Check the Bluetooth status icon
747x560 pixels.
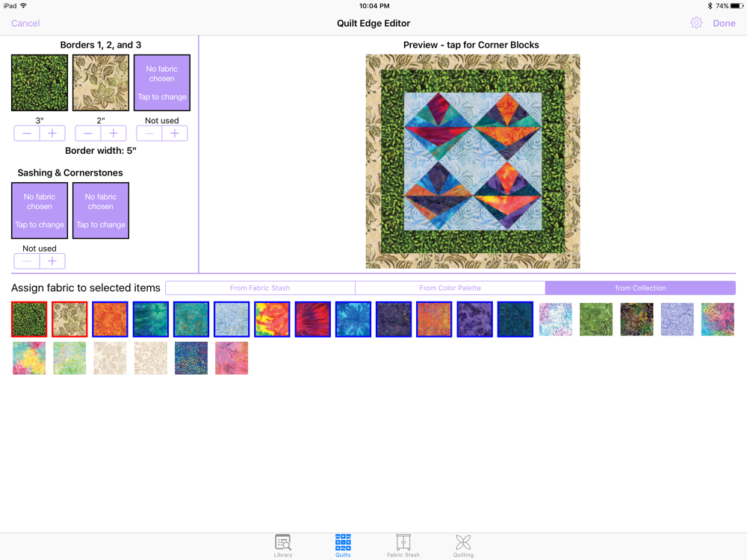[x=710, y=6]
